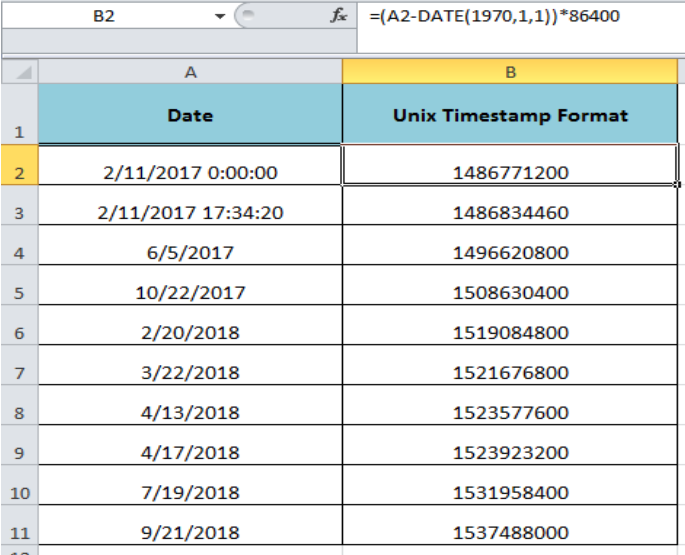Select cell with 2/11/2017 0:00:00
This screenshot has height=555, width=685.
coord(190,165)
